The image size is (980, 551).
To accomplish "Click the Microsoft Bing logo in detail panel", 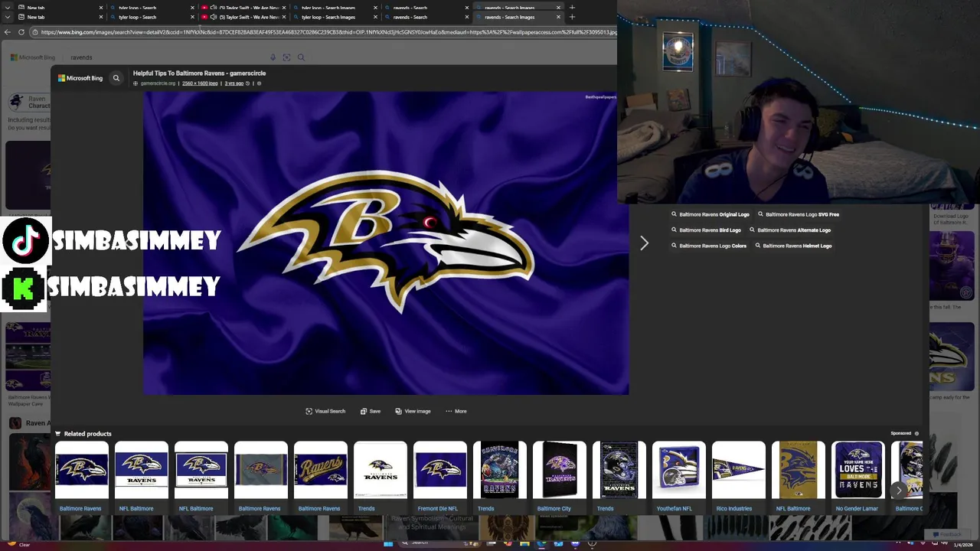I will pos(80,78).
